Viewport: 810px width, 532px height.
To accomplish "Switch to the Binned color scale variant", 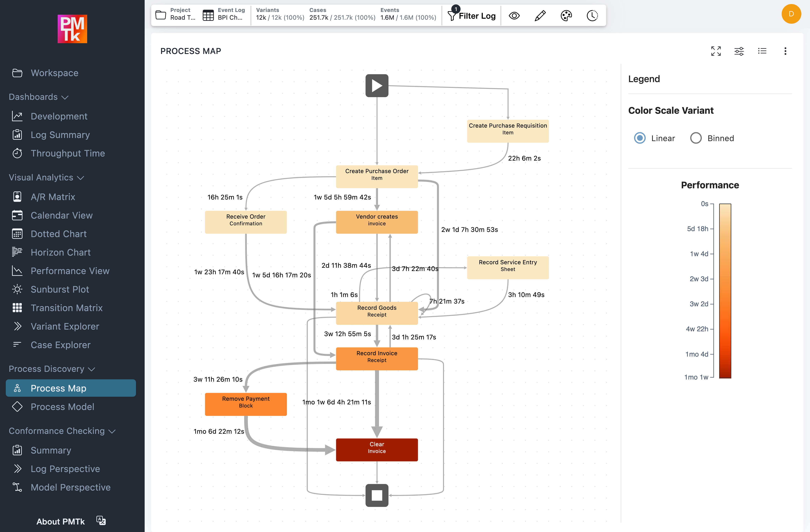I will (x=696, y=138).
